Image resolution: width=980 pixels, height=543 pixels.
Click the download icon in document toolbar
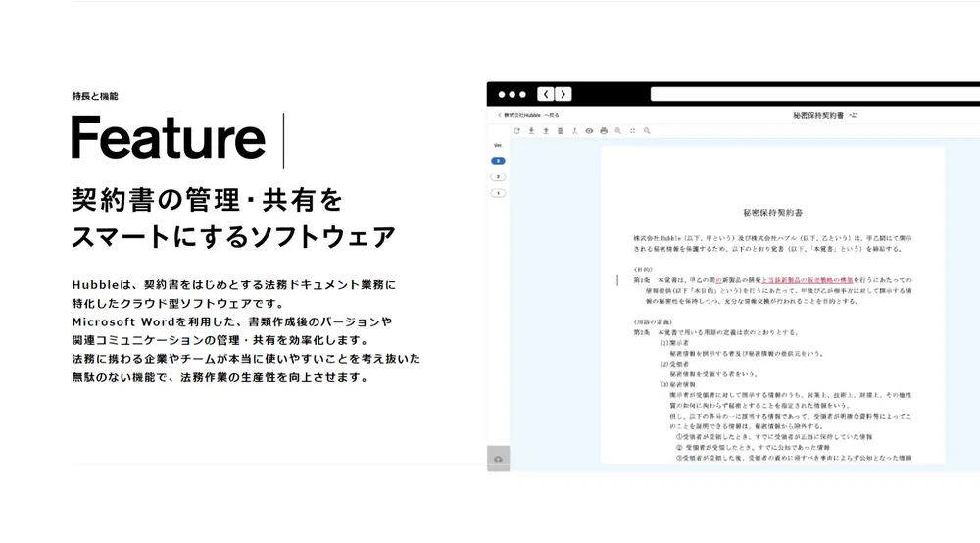point(531,131)
